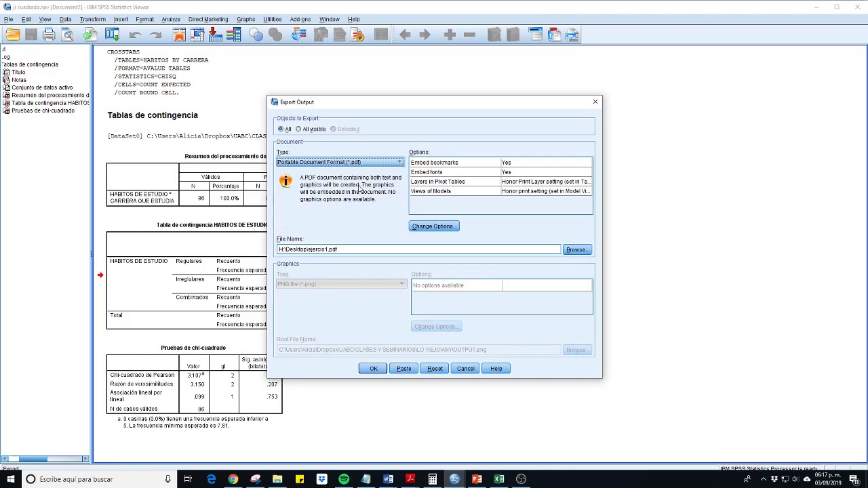Select Notas in outline tree
The width and height of the screenshot is (868, 488).
click(x=19, y=80)
